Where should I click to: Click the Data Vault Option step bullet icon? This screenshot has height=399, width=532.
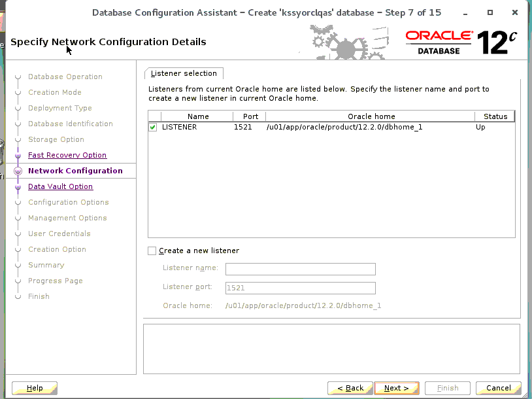[18, 187]
